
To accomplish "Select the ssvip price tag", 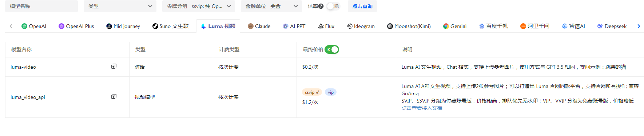I will pos(312,92).
